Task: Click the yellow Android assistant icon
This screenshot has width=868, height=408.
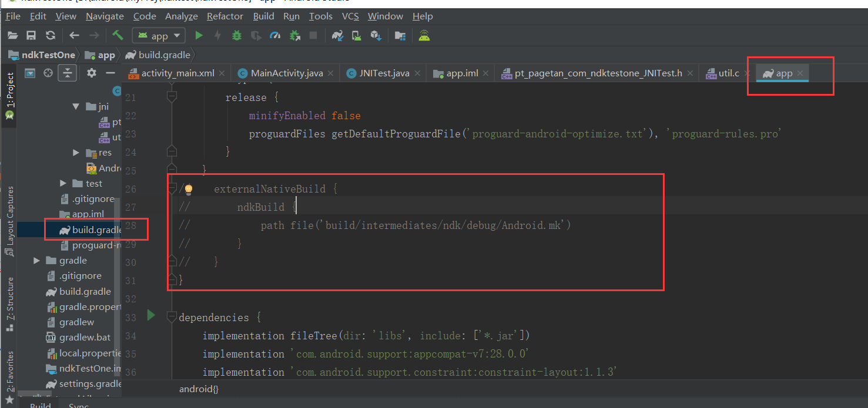Action: pyautogui.click(x=424, y=36)
